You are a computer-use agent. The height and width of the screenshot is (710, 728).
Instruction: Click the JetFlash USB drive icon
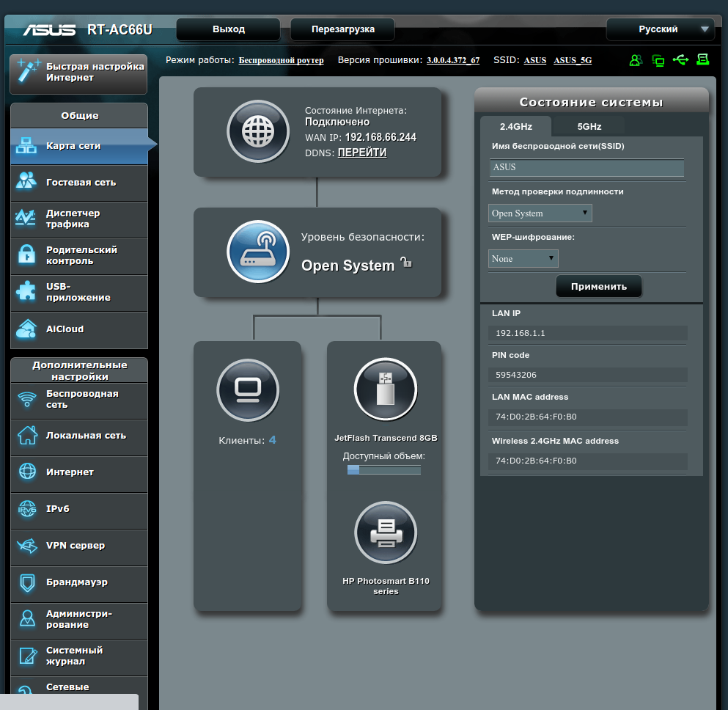pos(386,389)
